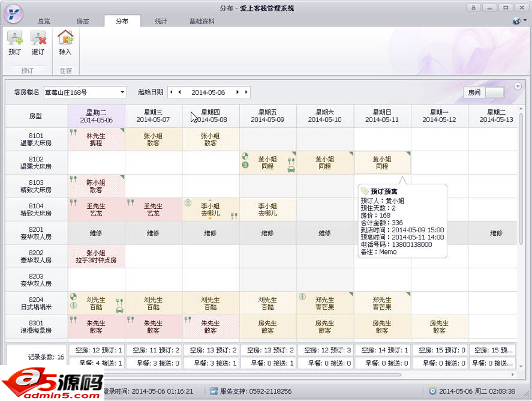Click the back arrow to rewind the start date

pyautogui.click(x=180, y=92)
